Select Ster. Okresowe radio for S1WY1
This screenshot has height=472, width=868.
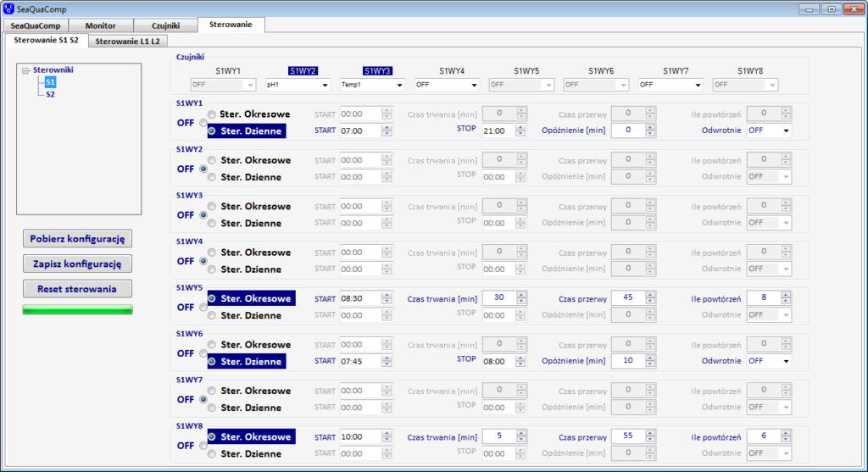point(212,114)
